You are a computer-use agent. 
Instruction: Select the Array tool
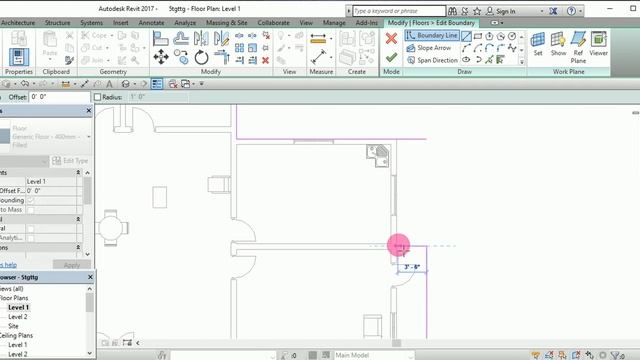coord(240,48)
